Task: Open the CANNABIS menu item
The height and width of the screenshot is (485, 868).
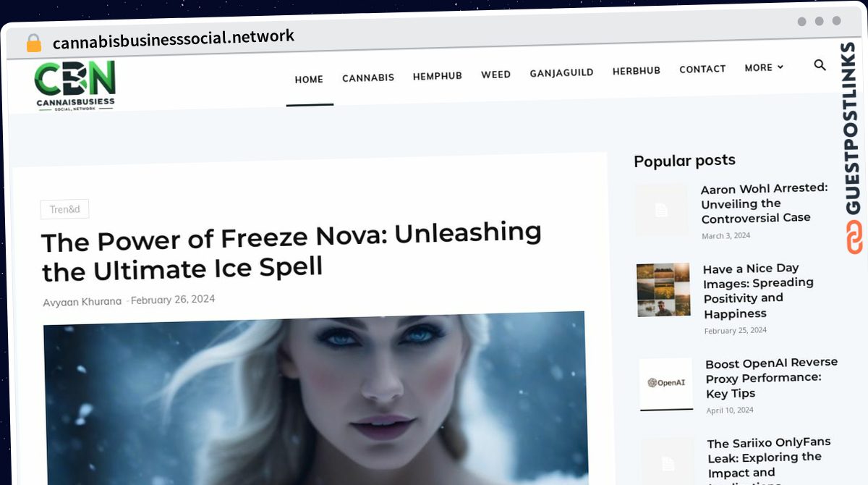Action: [368, 77]
